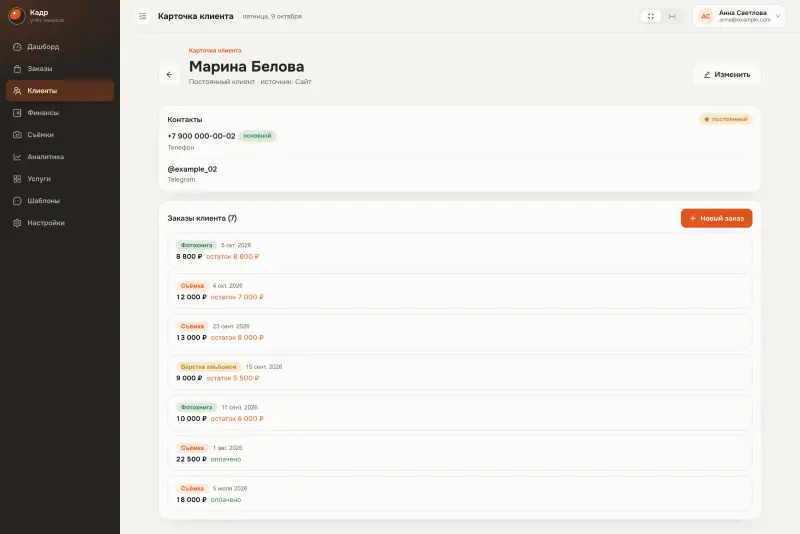Click остаток 5 500 ₽ text
This screenshot has width=800, height=534.
click(x=233, y=378)
